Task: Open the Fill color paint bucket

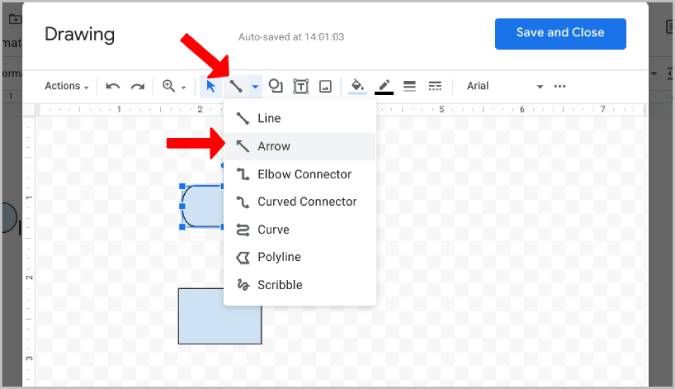Action: point(357,86)
